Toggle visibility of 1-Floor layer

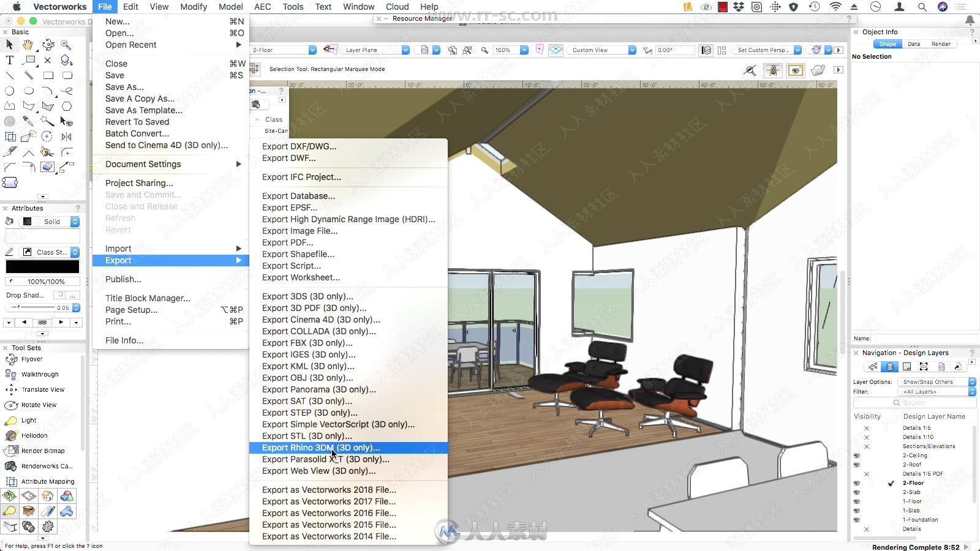(x=857, y=501)
